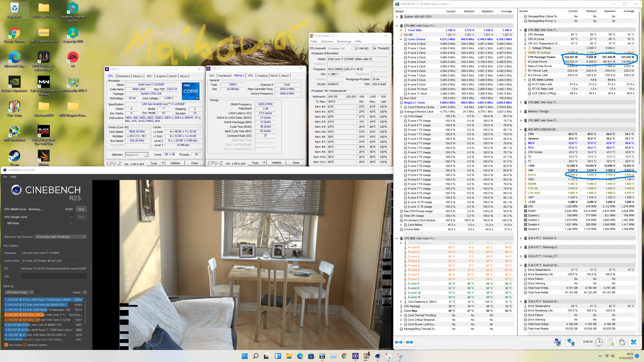This screenshot has height=362, width=644.
Task: Open Steam desktop shortcut
Action: (15, 158)
